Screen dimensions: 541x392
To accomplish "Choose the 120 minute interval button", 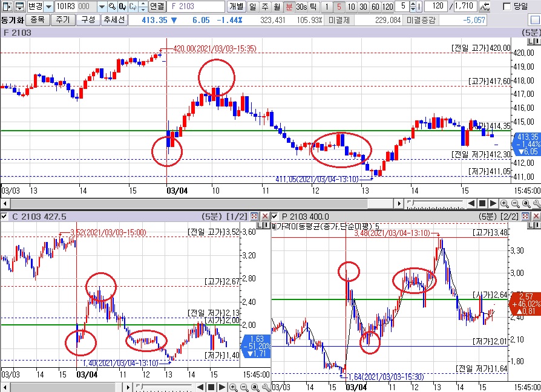I will (387, 6).
